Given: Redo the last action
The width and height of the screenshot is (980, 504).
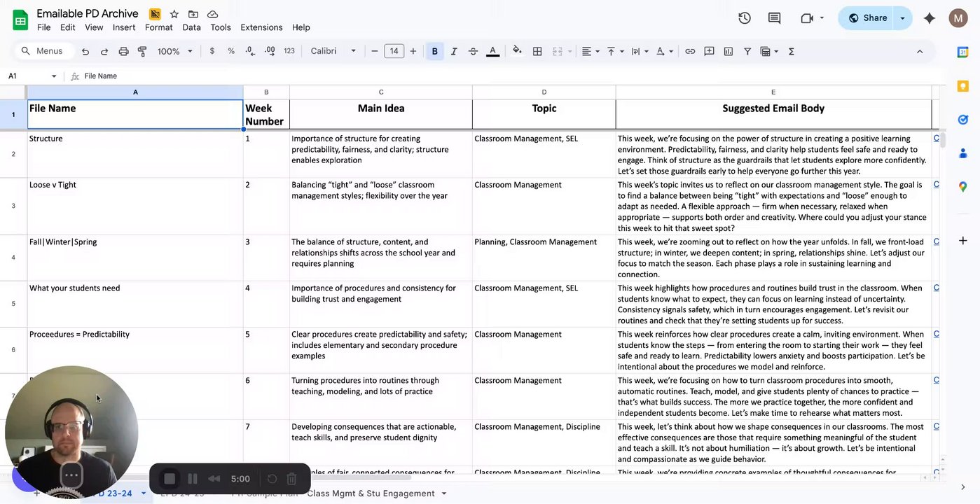Looking at the screenshot, I should [x=104, y=51].
